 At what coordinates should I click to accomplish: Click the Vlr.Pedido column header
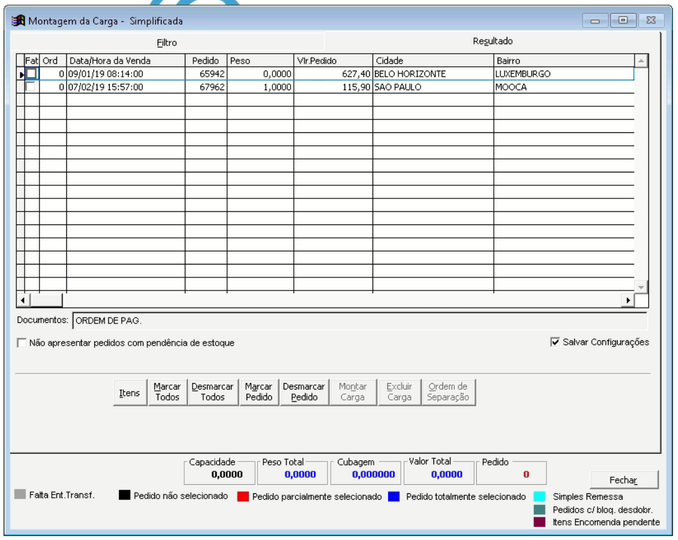(333, 60)
